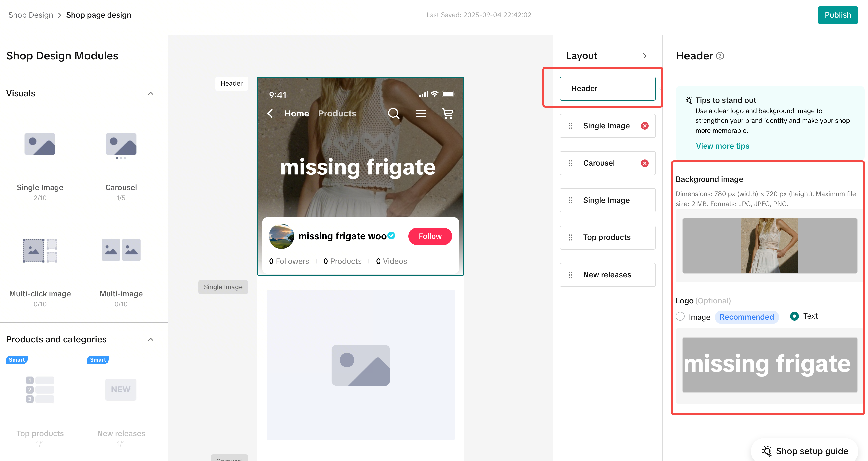Click the back arrow in phone preview
Viewport: 868px width, 461px height.
point(270,114)
